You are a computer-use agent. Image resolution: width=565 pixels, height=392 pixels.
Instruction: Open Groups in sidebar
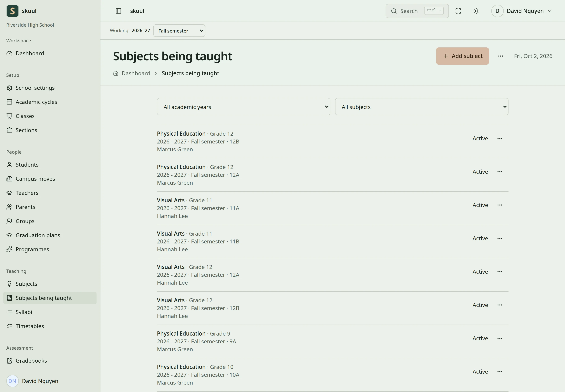[50, 221]
